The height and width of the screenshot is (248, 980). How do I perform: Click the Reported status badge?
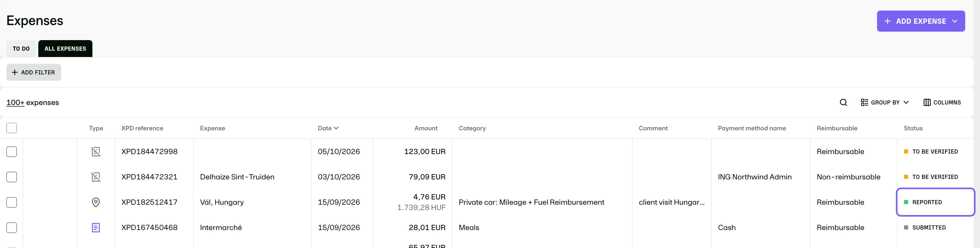(x=923, y=202)
